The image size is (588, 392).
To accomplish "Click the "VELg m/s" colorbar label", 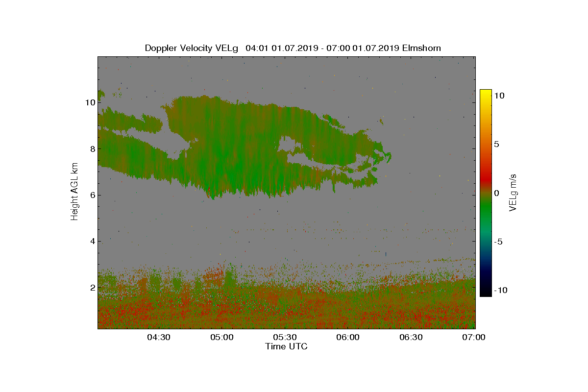I will (x=513, y=192).
